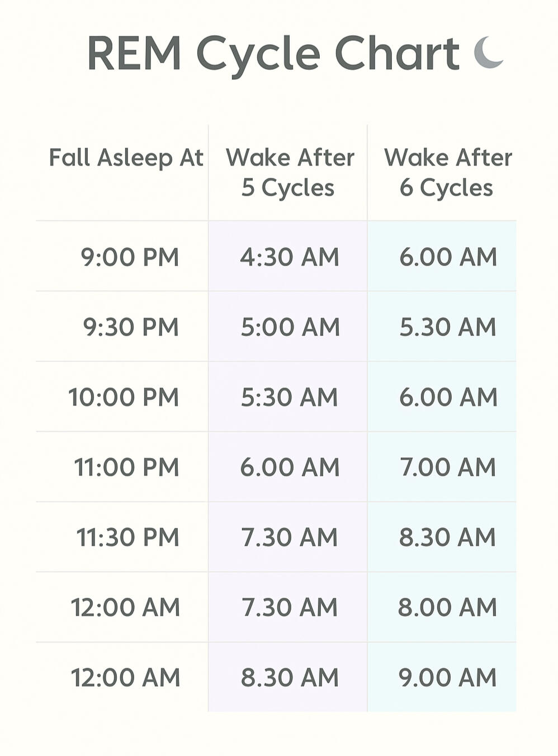Click the 5:00 AM wake time

(x=290, y=327)
